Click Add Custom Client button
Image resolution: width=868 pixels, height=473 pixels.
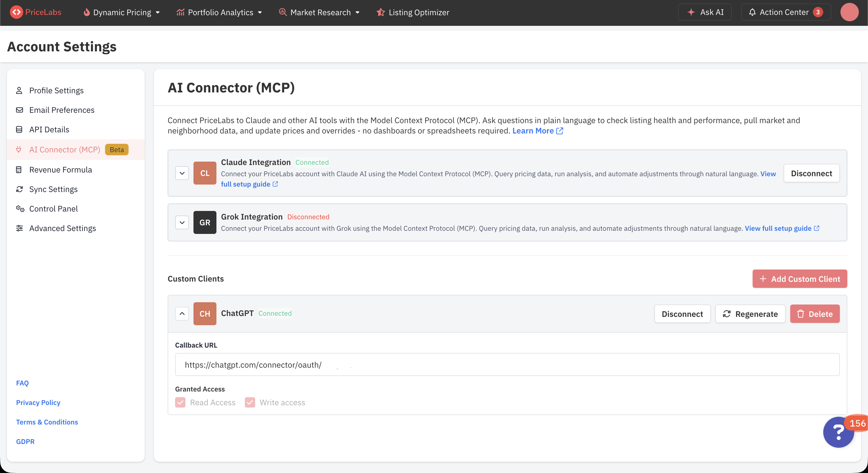(x=800, y=279)
